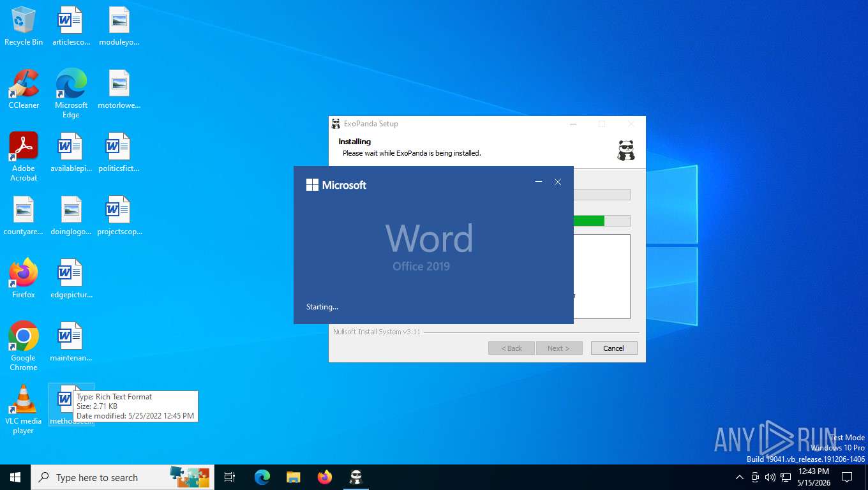This screenshot has height=490, width=868.
Task: Select the motorlowe... image file icon
Action: [x=119, y=89]
